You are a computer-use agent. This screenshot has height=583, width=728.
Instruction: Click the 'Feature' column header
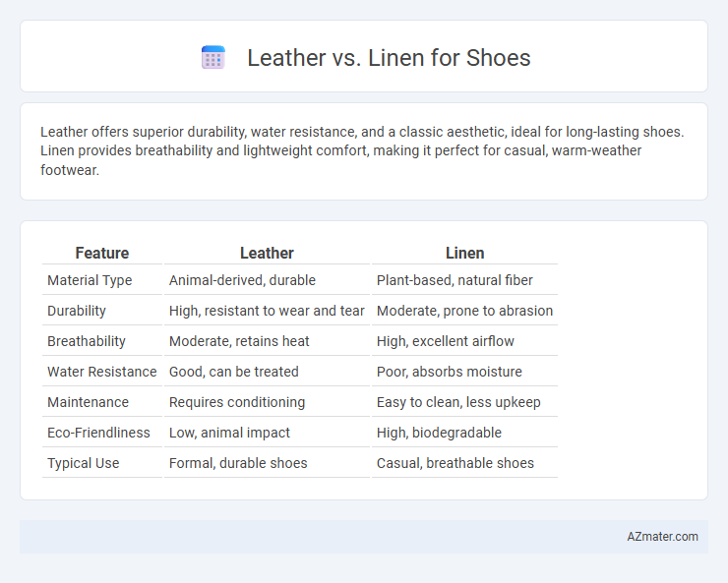[102, 253]
